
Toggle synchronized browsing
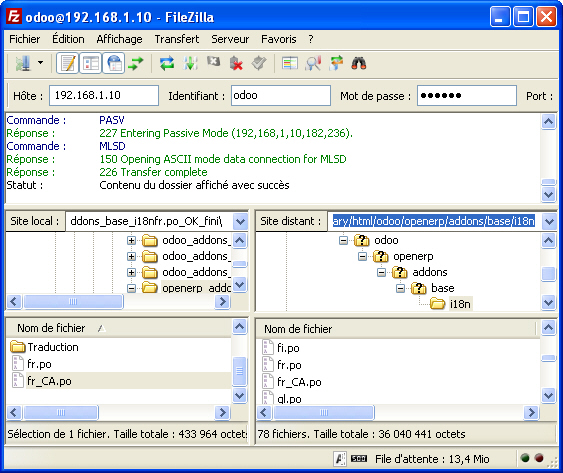336,64
